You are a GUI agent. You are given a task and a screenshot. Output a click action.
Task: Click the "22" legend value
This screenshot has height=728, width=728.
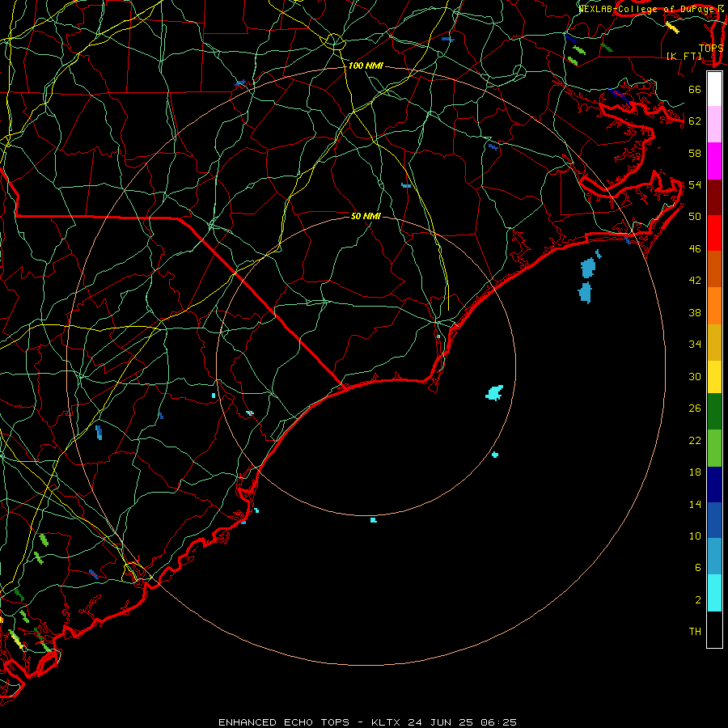pyautogui.click(x=695, y=441)
